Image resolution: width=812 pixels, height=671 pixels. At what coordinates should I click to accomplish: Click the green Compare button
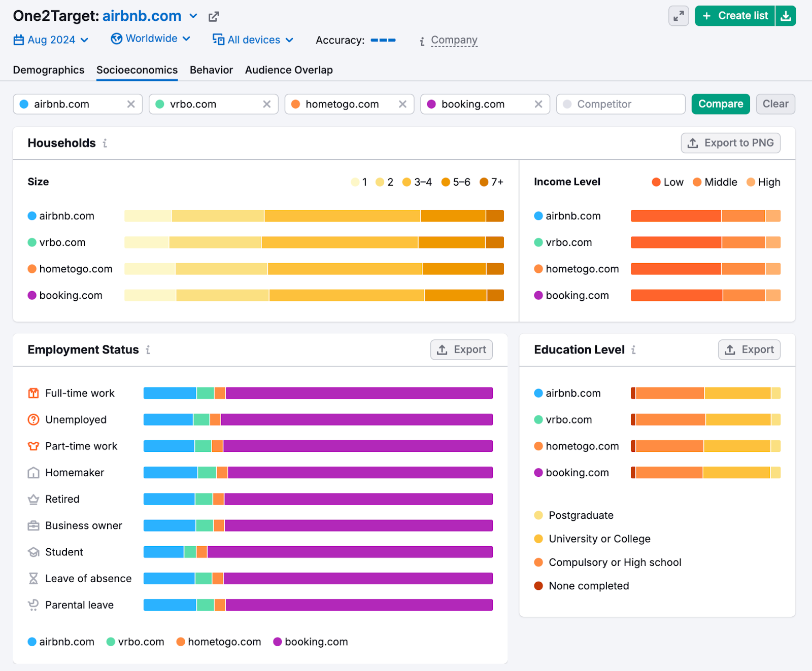pyautogui.click(x=721, y=104)
